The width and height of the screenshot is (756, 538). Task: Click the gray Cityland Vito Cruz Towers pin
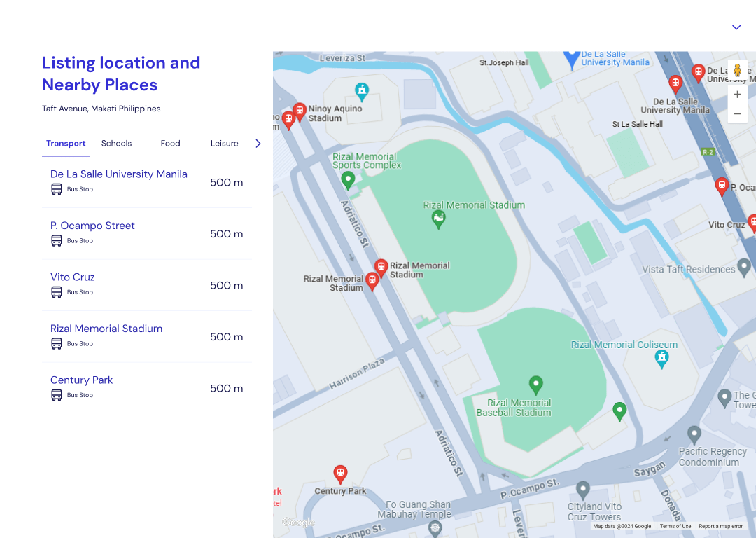[583, 490]
